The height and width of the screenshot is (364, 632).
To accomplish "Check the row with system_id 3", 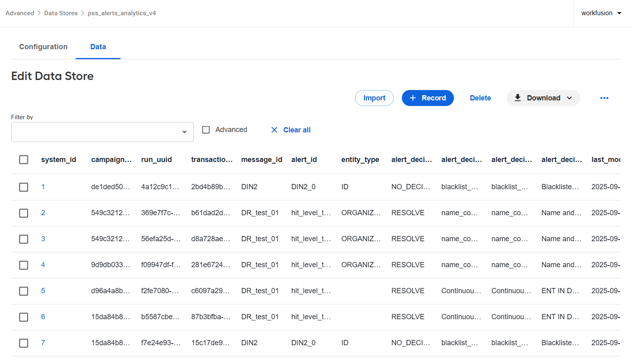I will 24,239.
